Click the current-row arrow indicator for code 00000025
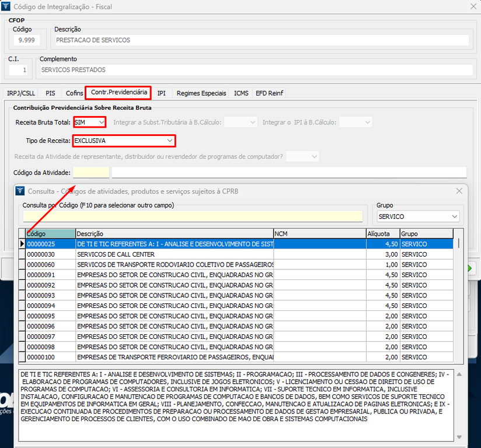 click(22, 244)
